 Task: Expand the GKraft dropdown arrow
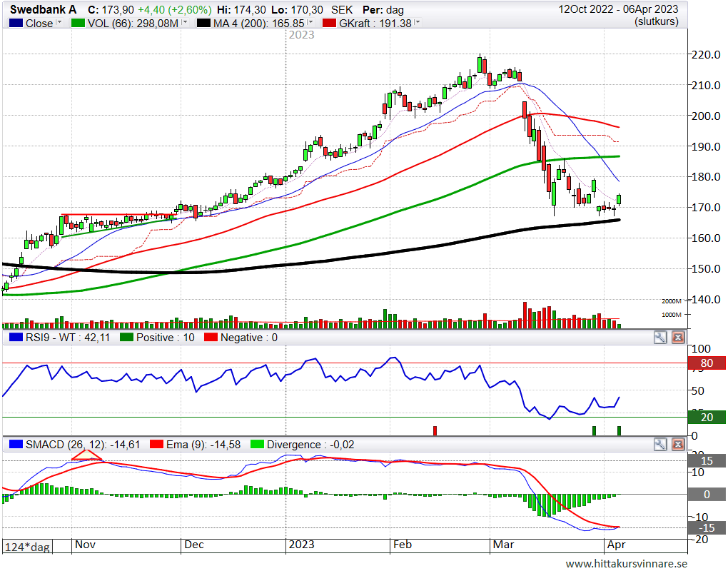click(418, 22)
